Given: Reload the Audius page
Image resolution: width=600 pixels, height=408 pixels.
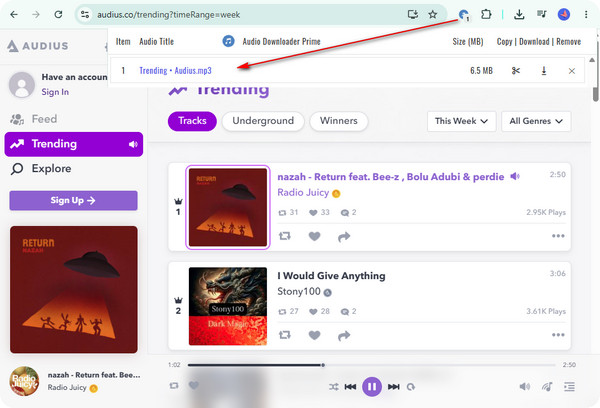Looking at the screenshot, I should [x=58, y=15].
